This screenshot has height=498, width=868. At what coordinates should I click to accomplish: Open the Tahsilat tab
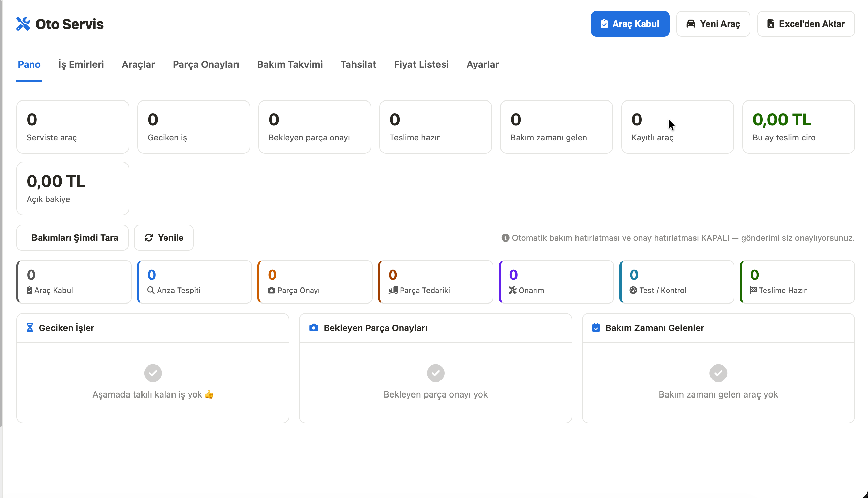[x=358, y=64]
